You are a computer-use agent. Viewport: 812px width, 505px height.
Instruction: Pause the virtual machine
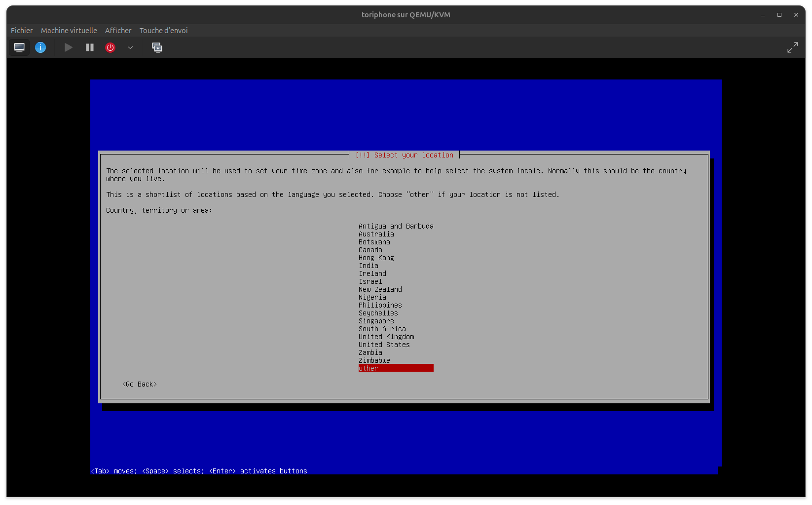90,47
